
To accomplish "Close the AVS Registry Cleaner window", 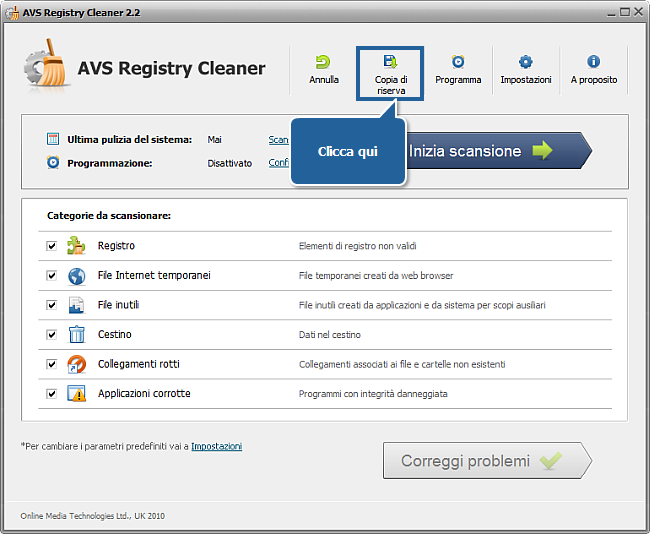I will [x=638, y=12].
